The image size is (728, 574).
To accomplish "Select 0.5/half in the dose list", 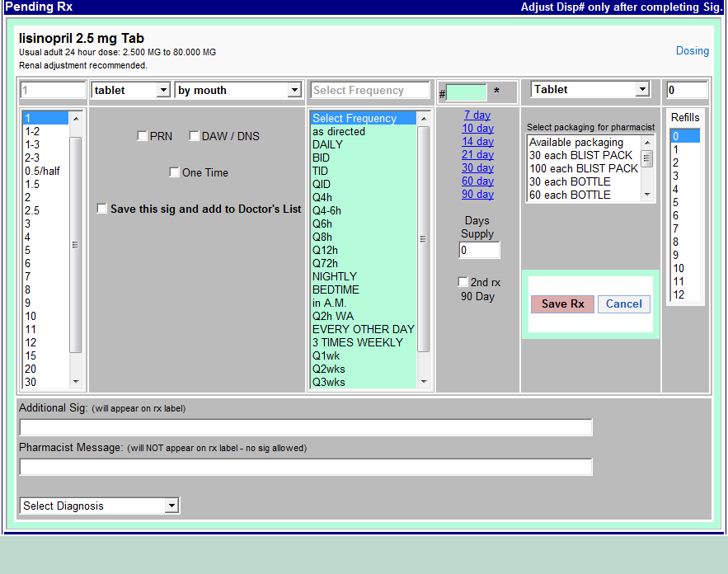I will 46,171.
